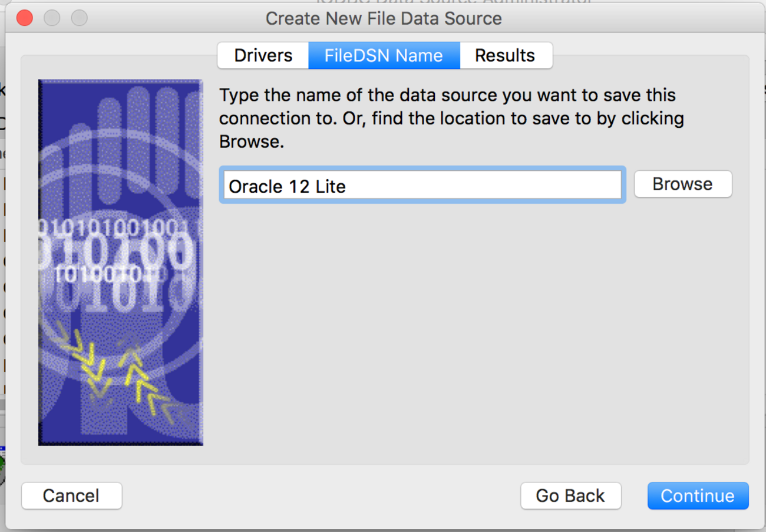Cancel the file data source creation
This screenshot has width=766, height=532.
[x=71, y=495]
